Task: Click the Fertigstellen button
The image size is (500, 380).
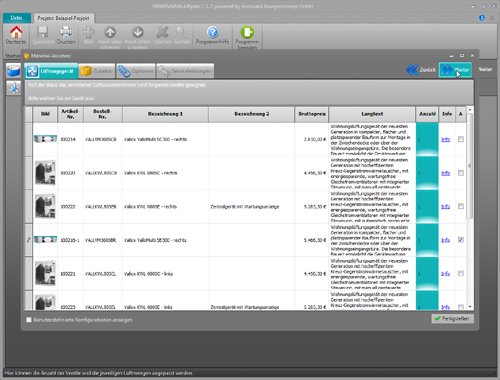Action: coord(452,319)
